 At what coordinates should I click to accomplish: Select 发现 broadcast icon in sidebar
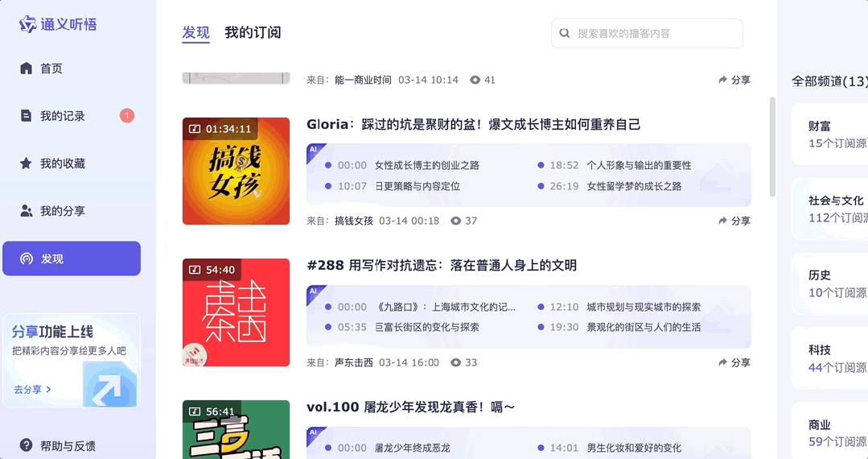[26, 258]
